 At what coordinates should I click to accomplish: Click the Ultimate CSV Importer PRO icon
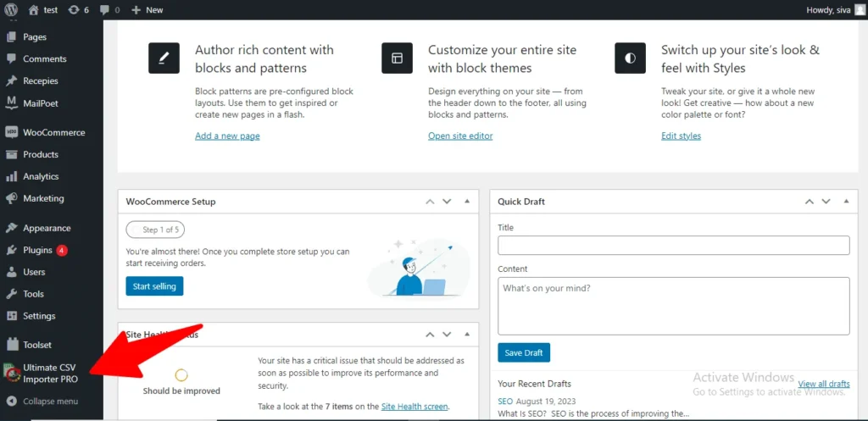[11, 374]
